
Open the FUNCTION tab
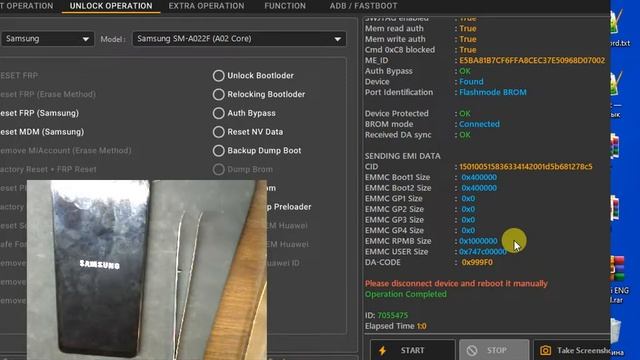(x=285, y=6)
